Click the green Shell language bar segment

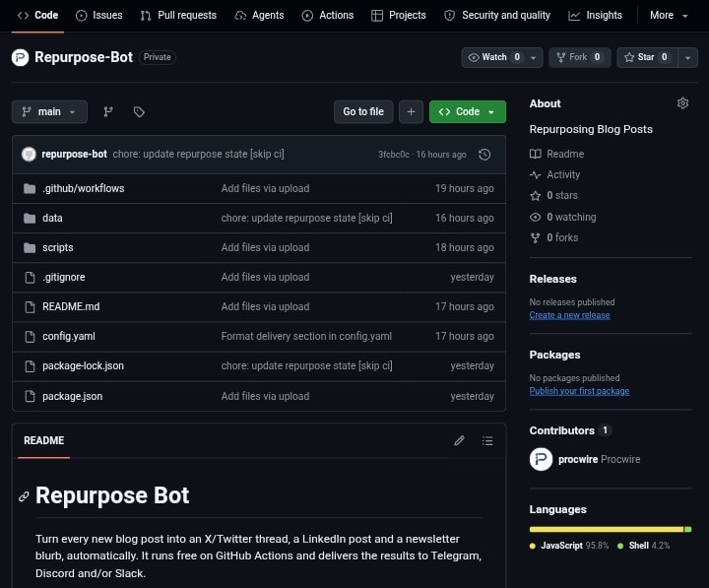click(687, 529)
